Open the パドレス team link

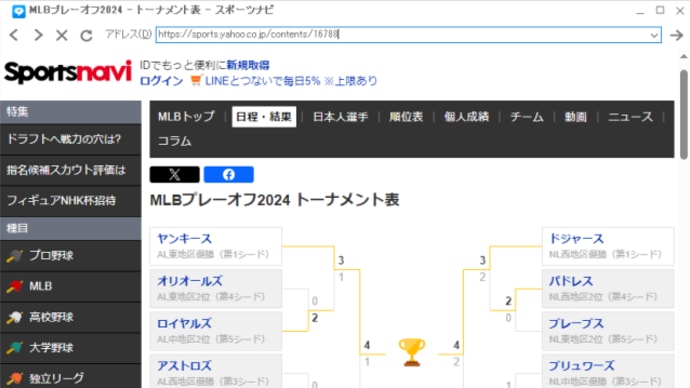(x=571, y=281)
